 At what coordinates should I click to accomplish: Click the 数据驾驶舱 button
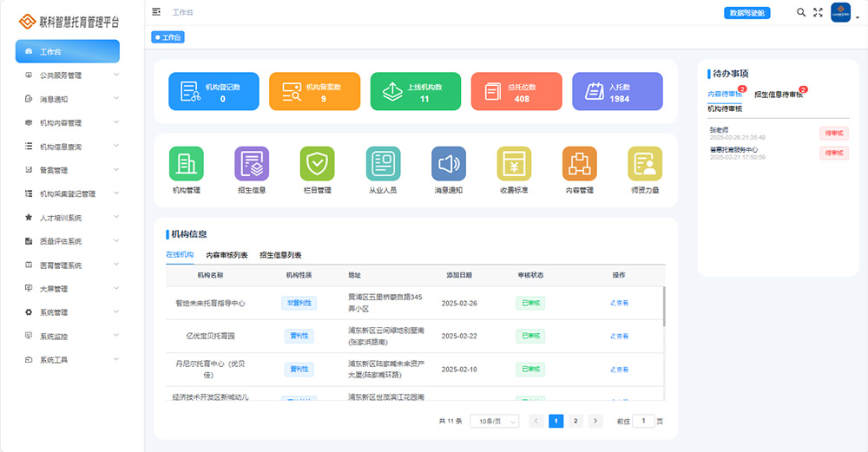pyautogui.click(x=746, y=13)
